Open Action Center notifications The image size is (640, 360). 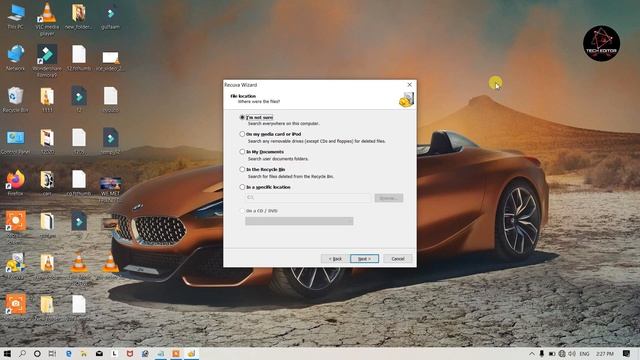click(627, 353)
